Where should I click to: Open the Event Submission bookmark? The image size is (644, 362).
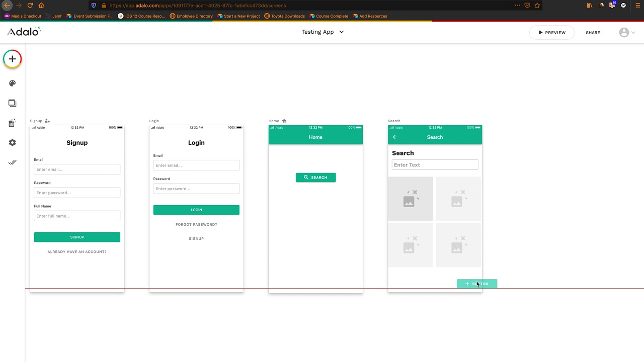coord(90,16)
